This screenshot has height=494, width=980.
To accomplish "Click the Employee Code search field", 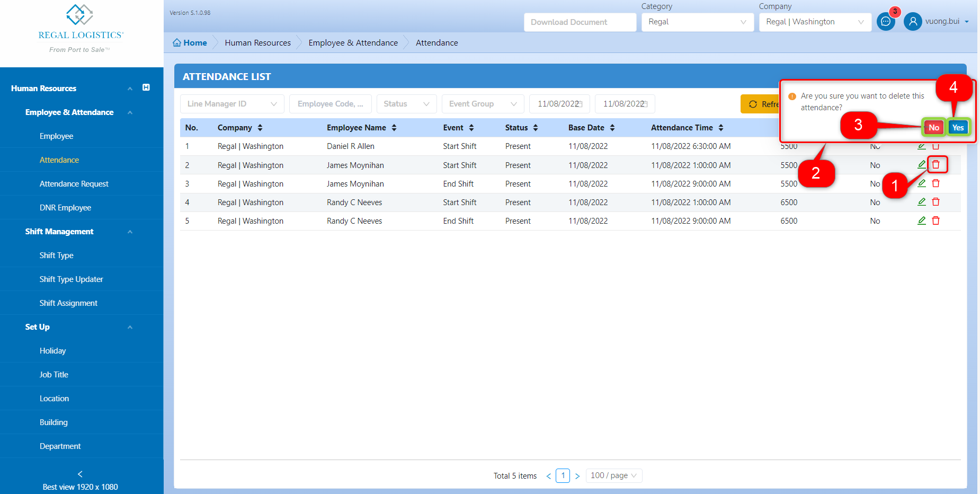I will (x=331, y=104).
